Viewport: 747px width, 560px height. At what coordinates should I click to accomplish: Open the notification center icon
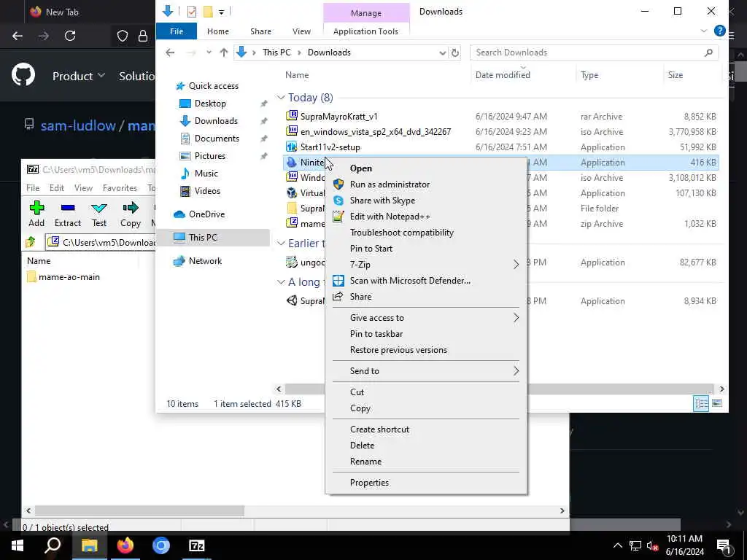(724, 546)
